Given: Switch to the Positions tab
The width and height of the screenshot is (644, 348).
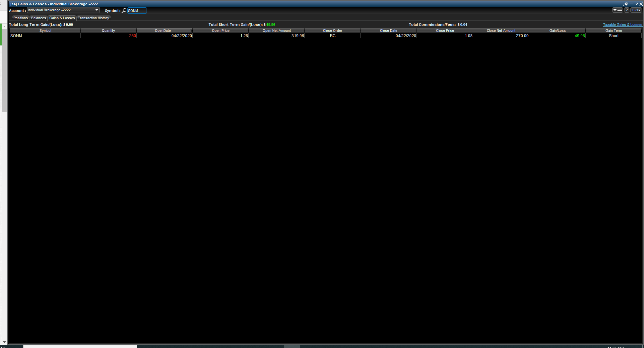Looking at the screenshot, I should click(x=21, y=18).
